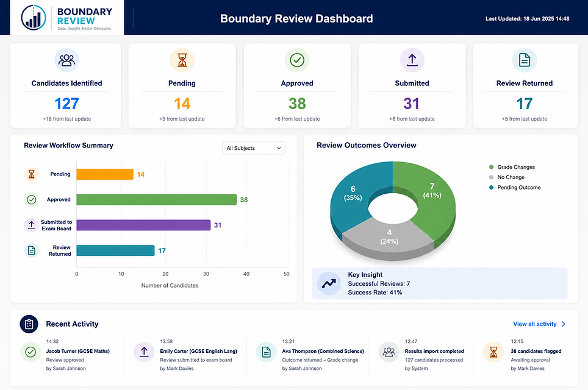Click 'Outcome returned – Grade change' text
This screenshot has width=588, height=390.
[320, 360]
